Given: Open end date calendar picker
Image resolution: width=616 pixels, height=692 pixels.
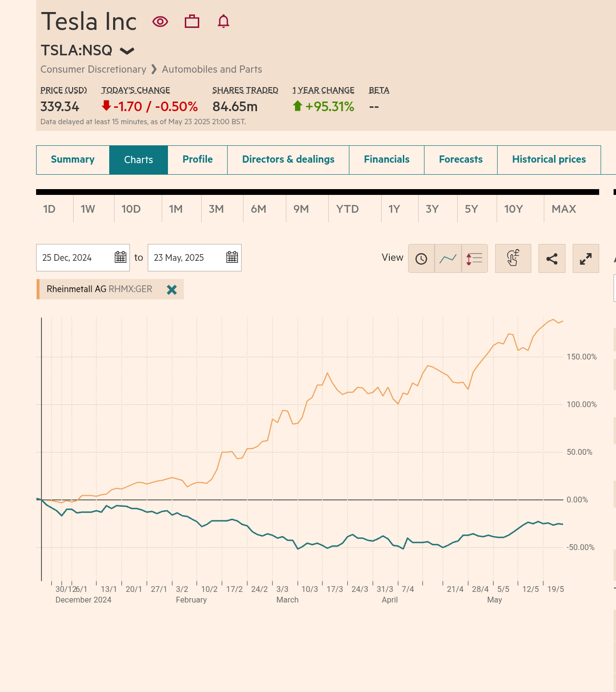Looking at the screenshot, I should (231, 257).
